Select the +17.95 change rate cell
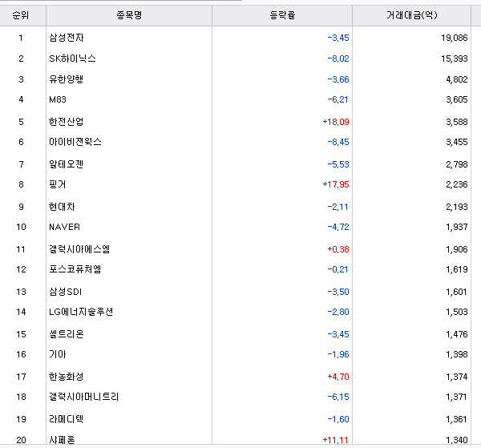The image size is (481, 448). [x=336, y=184]
